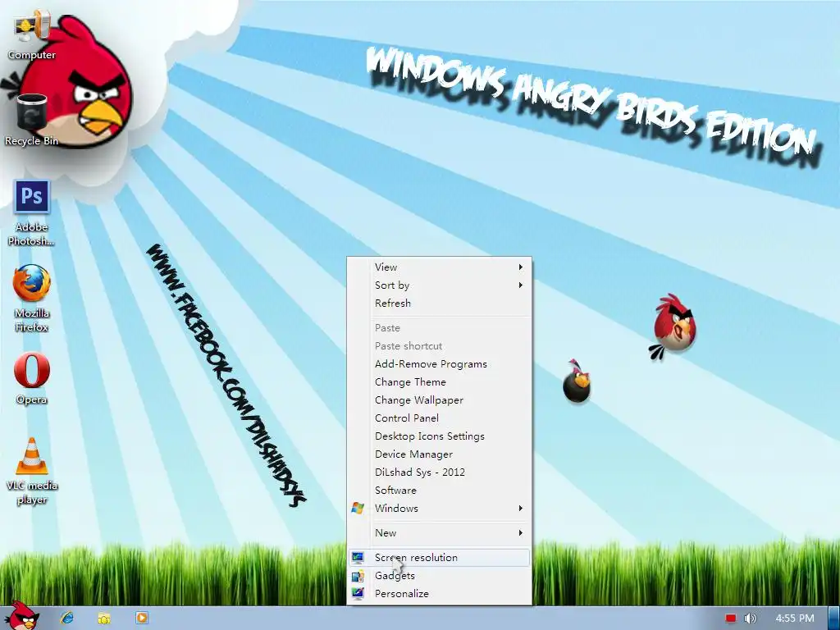Open the media player taskbar icon
The height and width of the screenshot is (630, 840).
[x=141, y=618]
